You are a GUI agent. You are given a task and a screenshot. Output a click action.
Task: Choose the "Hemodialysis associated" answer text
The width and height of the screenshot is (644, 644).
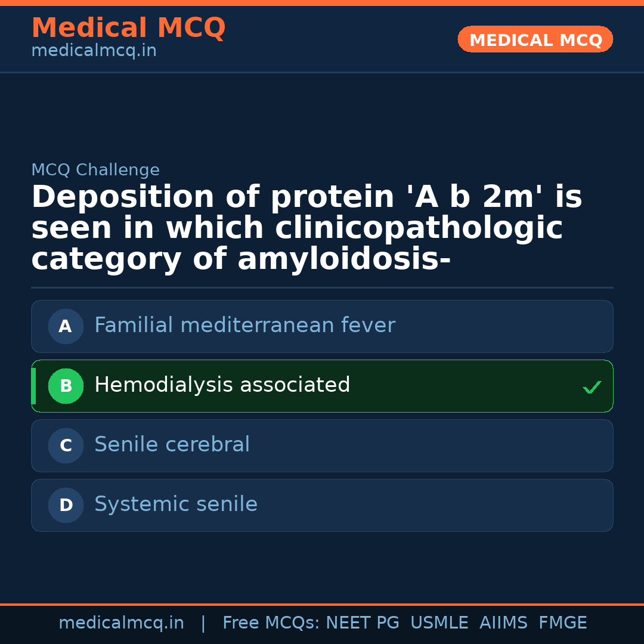[222, 385]
